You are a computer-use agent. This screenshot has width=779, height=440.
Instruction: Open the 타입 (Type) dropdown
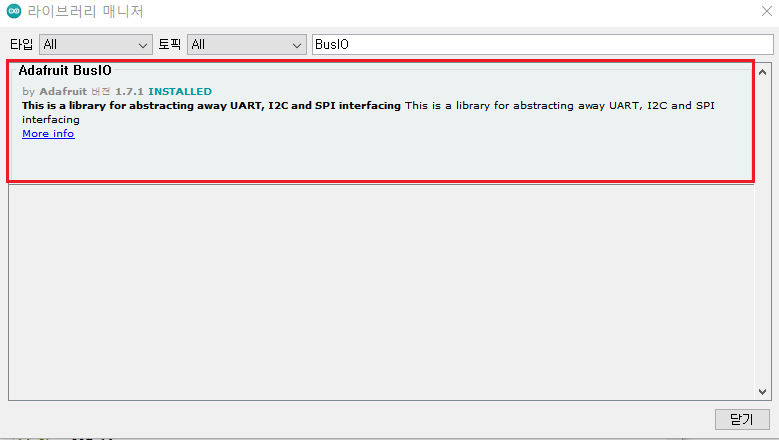(x=95, y=45)
